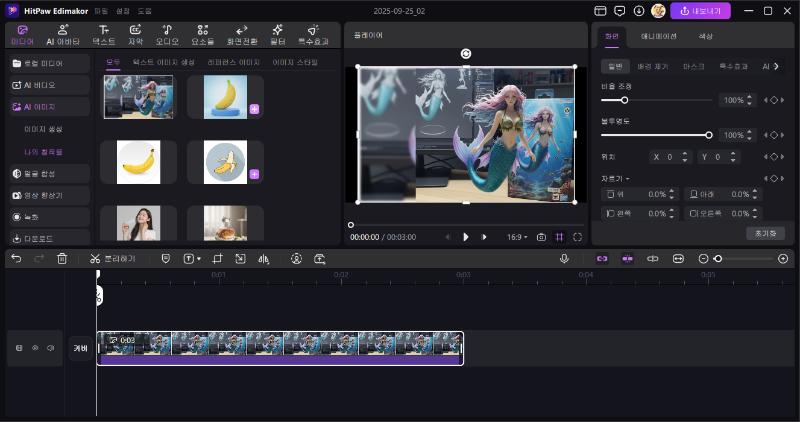
Task: Delete the selected clip with trash icon
Action: pos(62,259)
